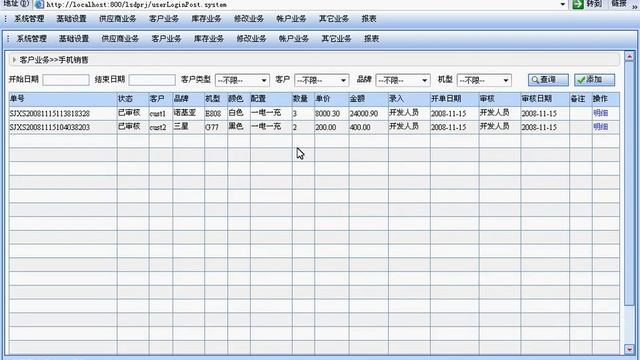Open 库存业务 in the inner menu bar
Screen dimensions: 640x360
click(209, 39)
